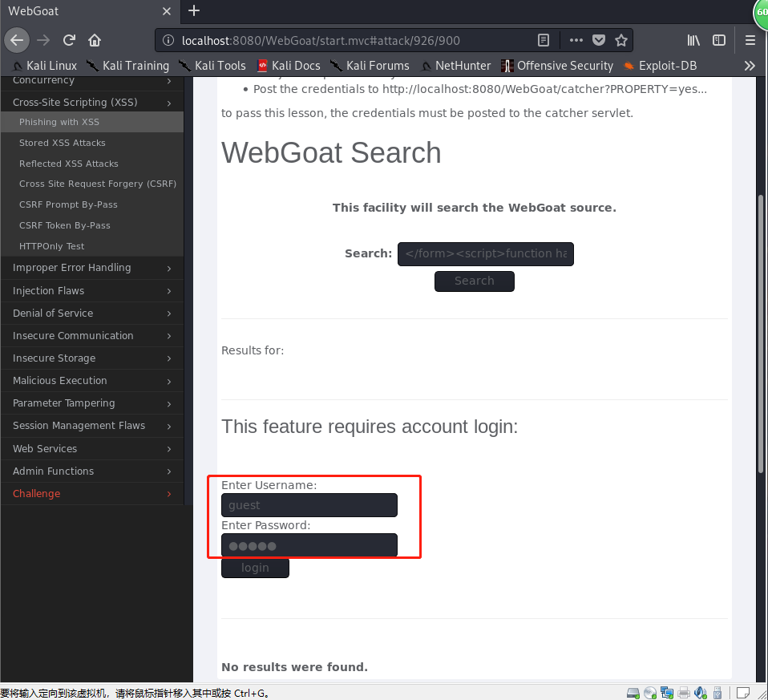This screenshot has height=700, width=768.
Task: Open the Firefox hamburger menu
Action: pos(750,40)
